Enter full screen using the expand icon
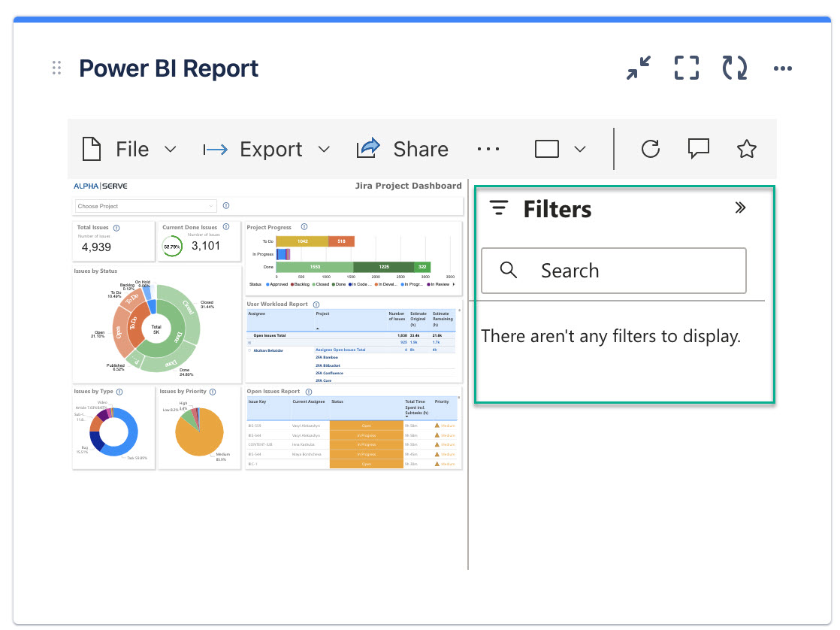The image size is (840, 630). pos(686,68)
